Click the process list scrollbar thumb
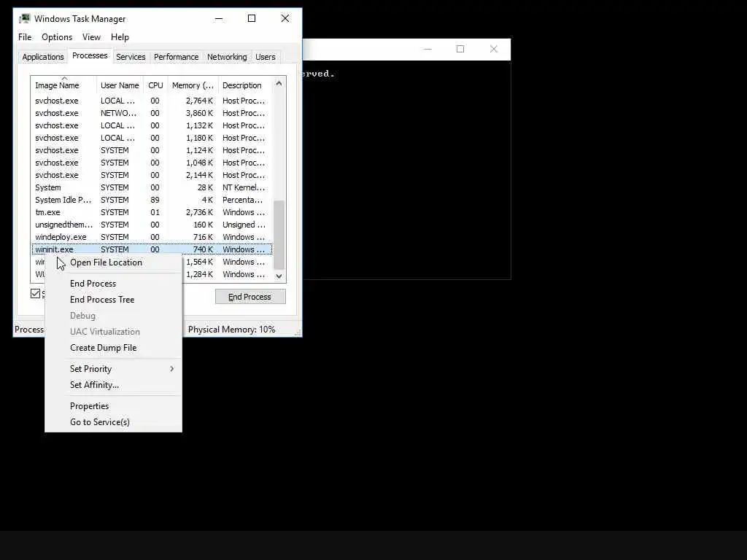747x560 pixels. click(x=279, y=235)
